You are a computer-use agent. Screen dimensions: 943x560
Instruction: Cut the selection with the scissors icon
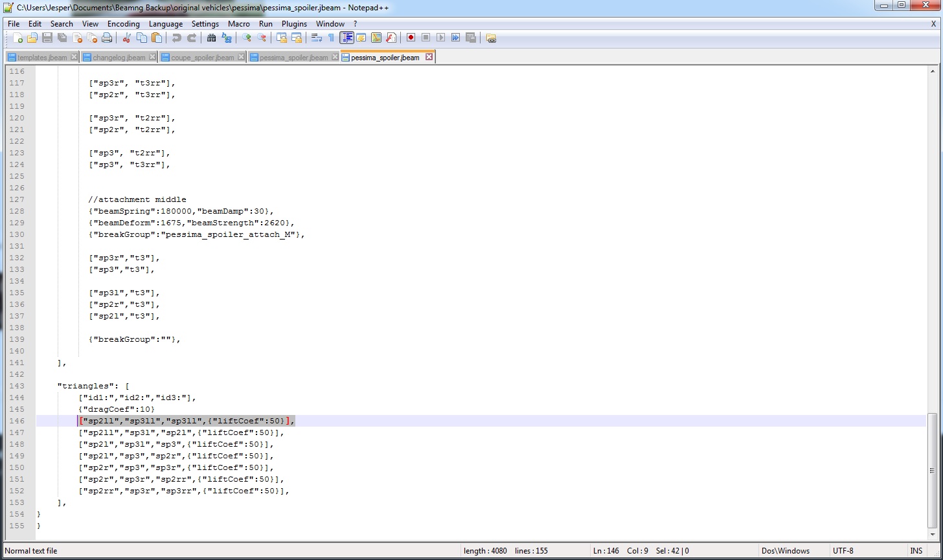point(127,38)
